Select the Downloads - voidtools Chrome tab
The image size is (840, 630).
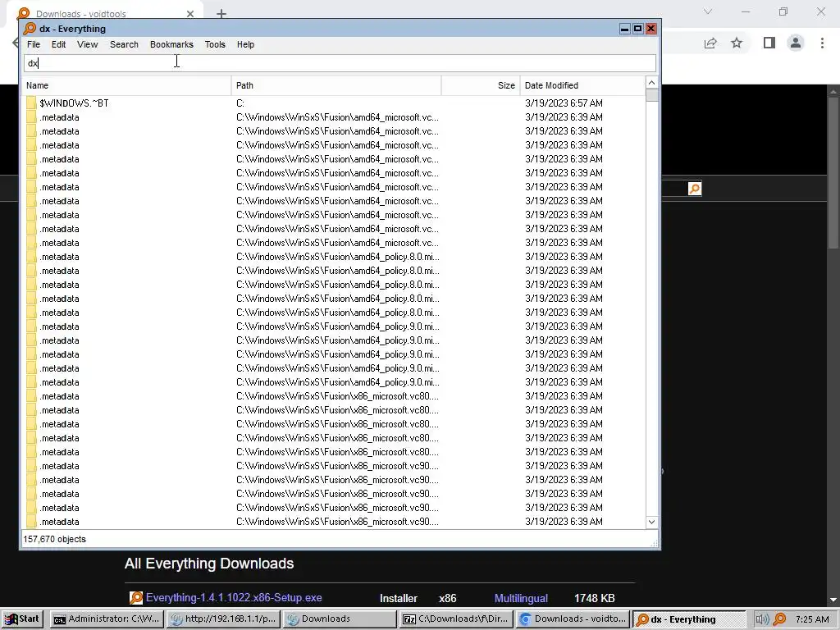(104, 14)
